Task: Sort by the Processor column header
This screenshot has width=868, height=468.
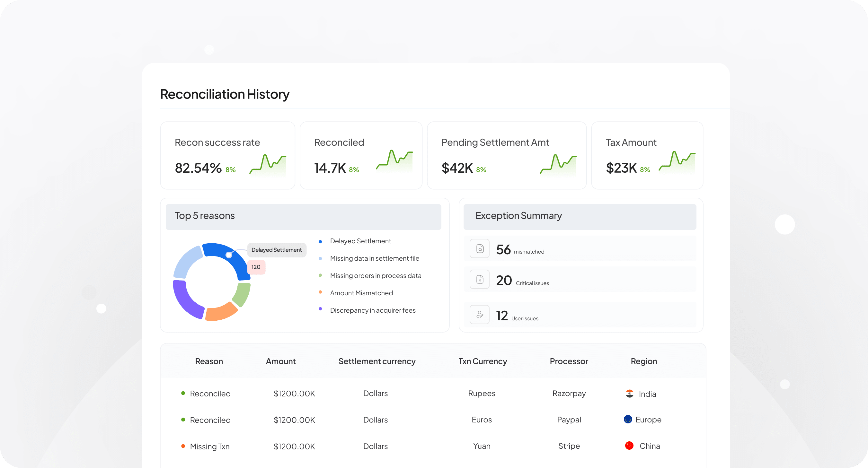Action: 569,361
